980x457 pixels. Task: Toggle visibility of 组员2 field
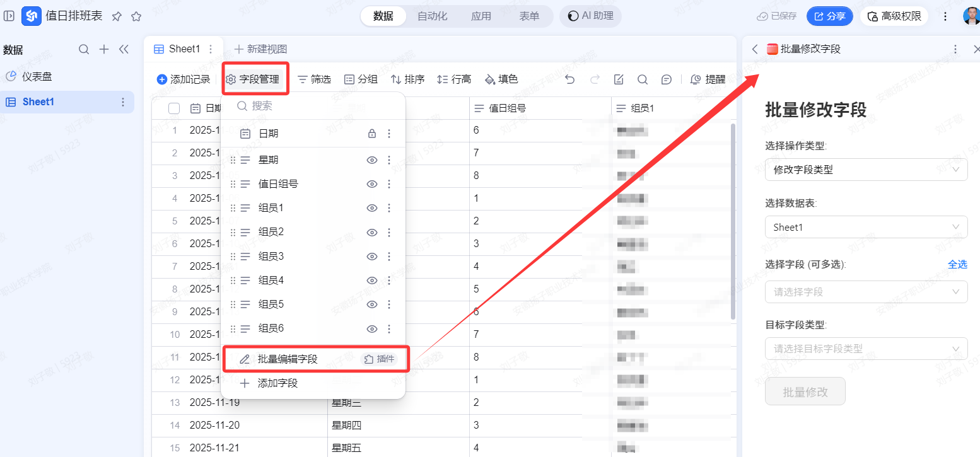tap(372, 233)
